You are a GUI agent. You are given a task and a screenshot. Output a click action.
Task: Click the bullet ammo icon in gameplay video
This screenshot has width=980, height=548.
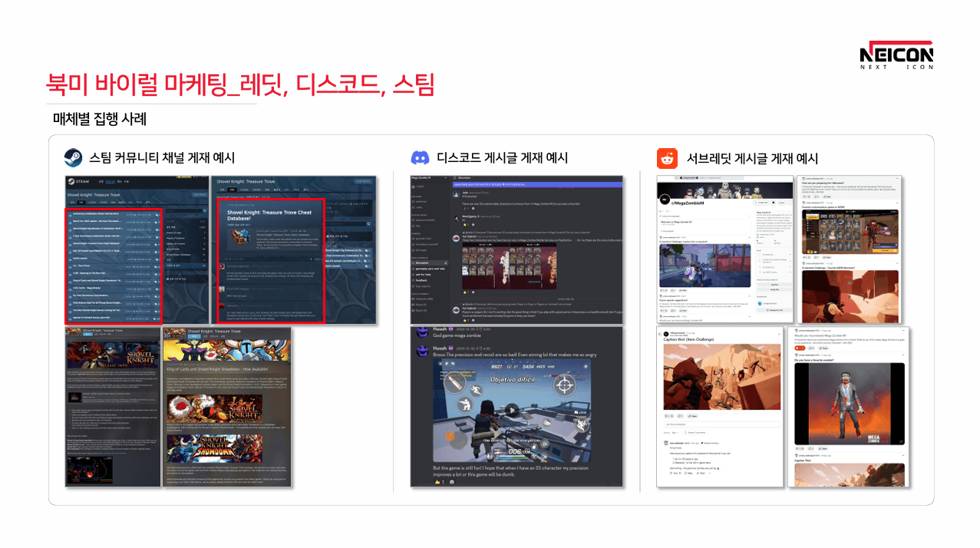[x=454, y=383]
